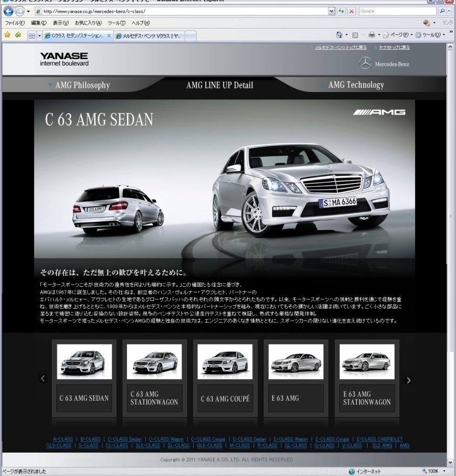
Task: Switch to the メルセデス・ベンツ Vクラス tab
Action: click(x=149, y=36)
